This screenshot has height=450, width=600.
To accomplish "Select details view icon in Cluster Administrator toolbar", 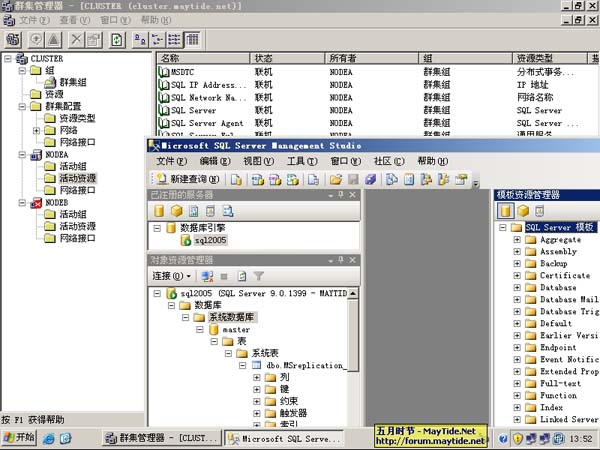I will [x=192, y=39].
